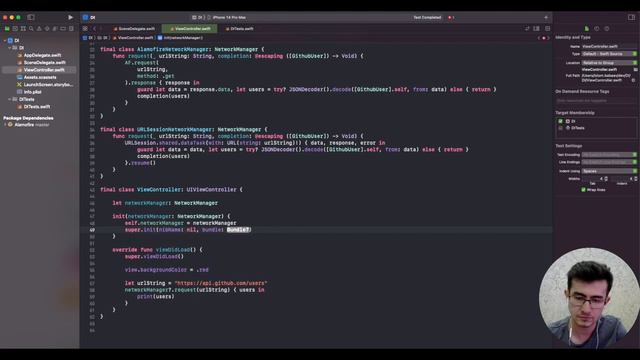This screenshot has width=640, height=360.
Task: Click the On Demand Resource Tags field
Action: (x=596, y=100)
